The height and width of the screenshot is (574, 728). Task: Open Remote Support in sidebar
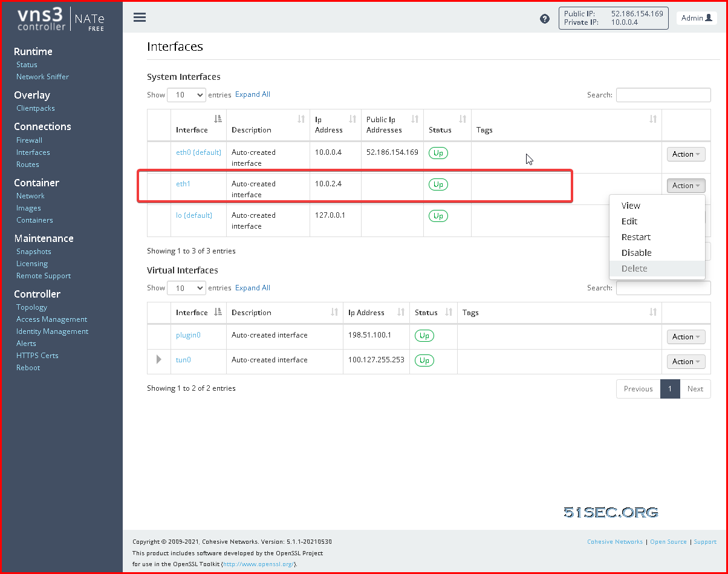44,276
